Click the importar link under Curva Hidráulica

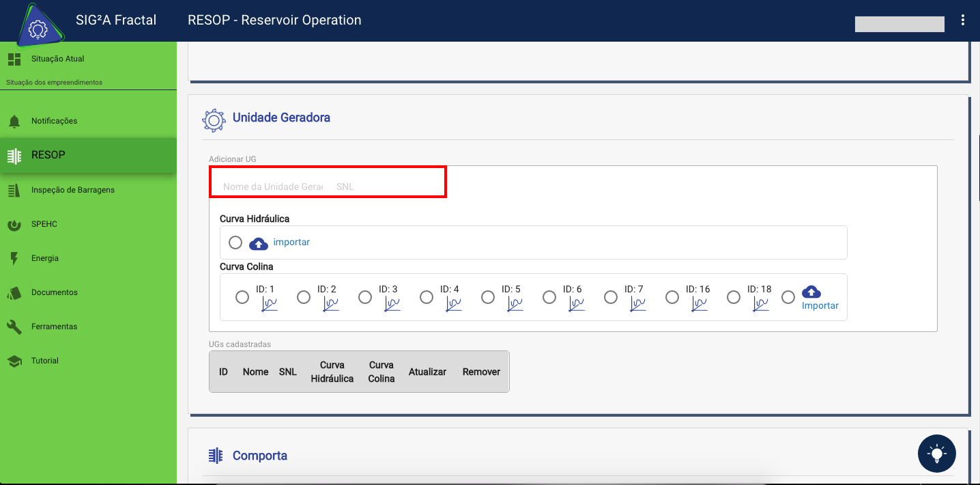[291, 242]
